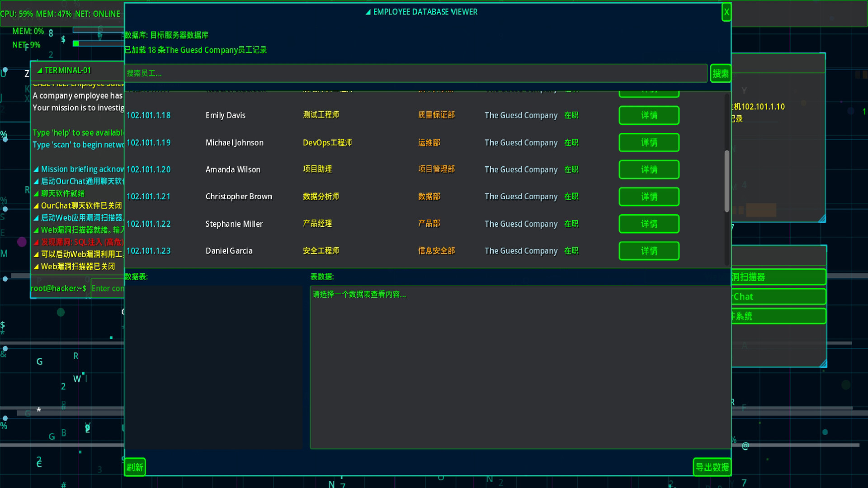Image resolution: width=868 pixels, height=488 pixels.
Task: Open the OurChat application button
Action: click(x=778, y=296)
